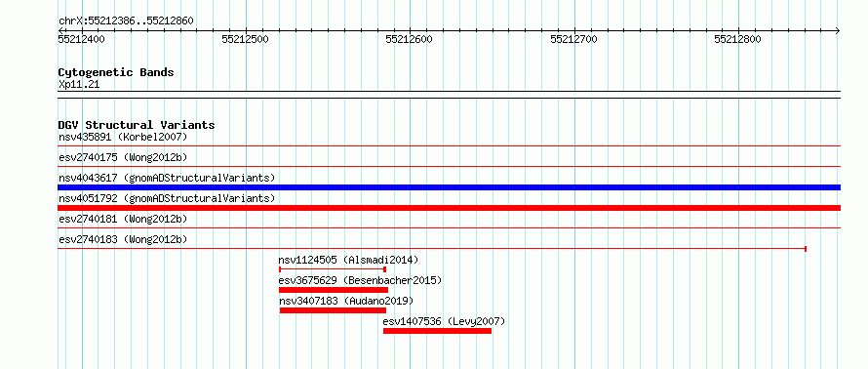The image size is (868, 369).
Task: Open variant nsv435891 (Korbel2007) label
Action: point(123,137)
